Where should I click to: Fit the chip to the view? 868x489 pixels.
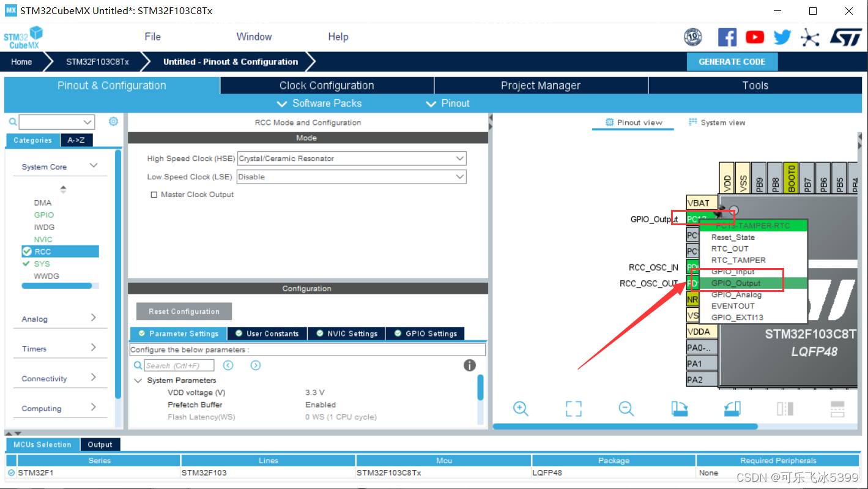(x=573, y=409)
